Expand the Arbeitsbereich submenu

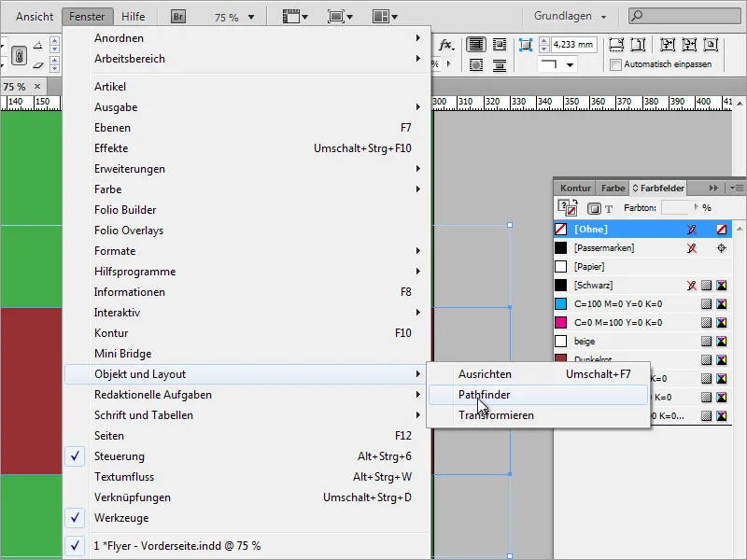tap(247, 59)
